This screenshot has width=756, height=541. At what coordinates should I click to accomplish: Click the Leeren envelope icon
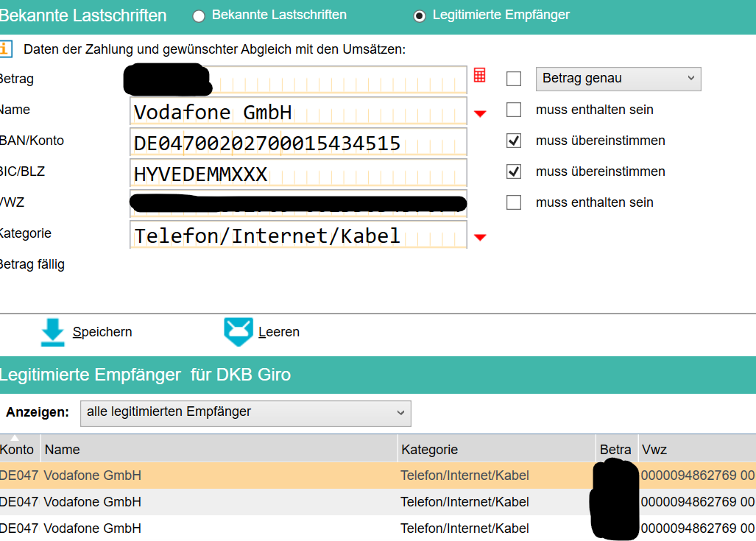tap(239, 332)
